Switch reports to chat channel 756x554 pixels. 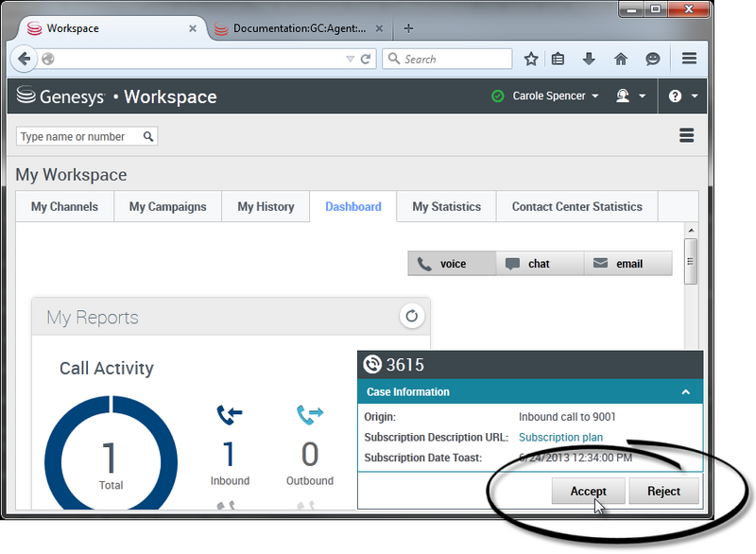(x=539, y=264)
